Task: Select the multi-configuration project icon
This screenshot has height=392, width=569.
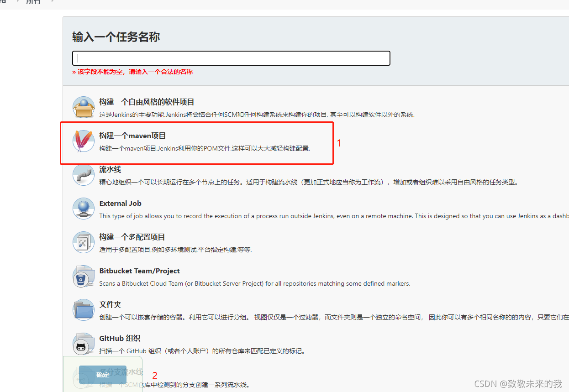Action: [x=83, y=242]
